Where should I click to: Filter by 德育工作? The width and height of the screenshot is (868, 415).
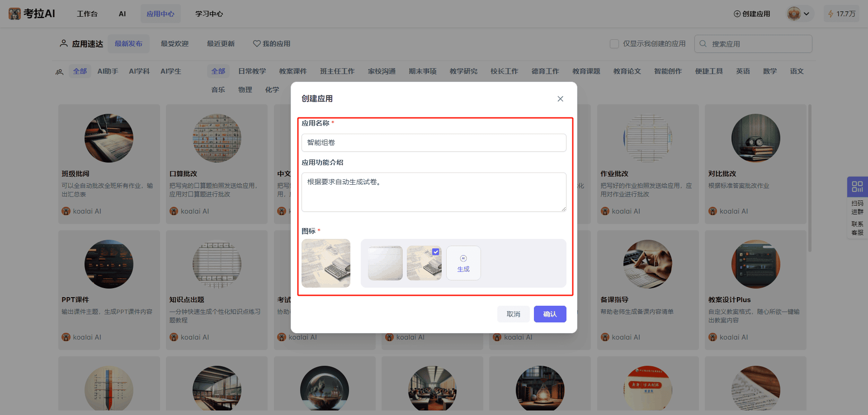pyautogui.click(x=545, y=71)
